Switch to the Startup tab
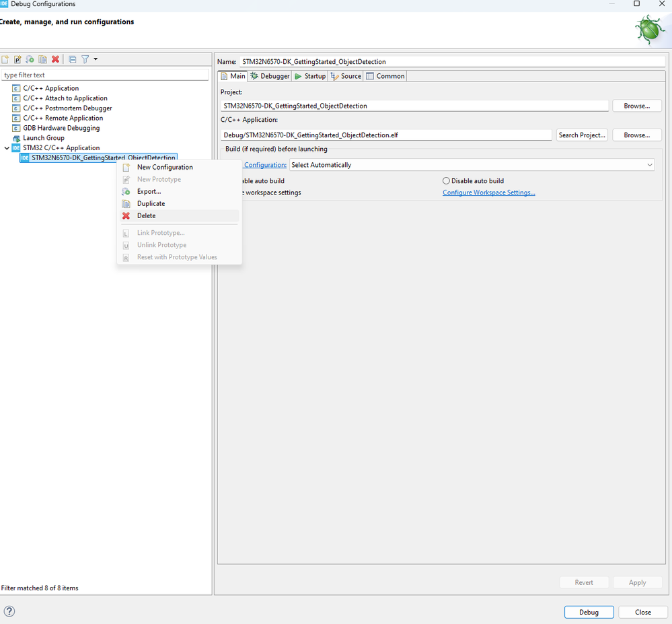Screen dimensions: 672x624 [310, 76]
